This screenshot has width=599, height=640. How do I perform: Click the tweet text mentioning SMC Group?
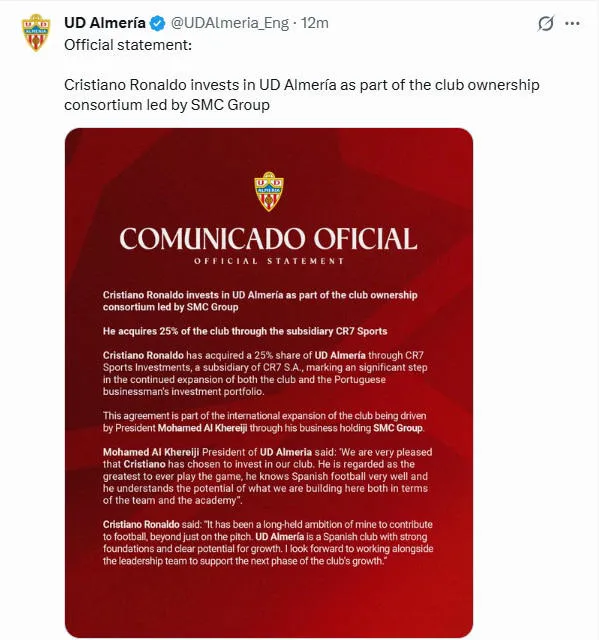point(302,95)
